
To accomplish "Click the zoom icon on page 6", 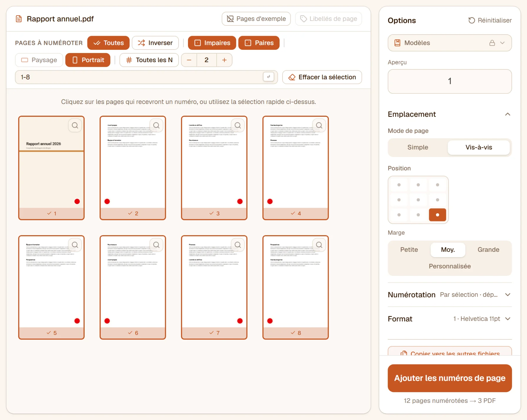I will (156, 245).
